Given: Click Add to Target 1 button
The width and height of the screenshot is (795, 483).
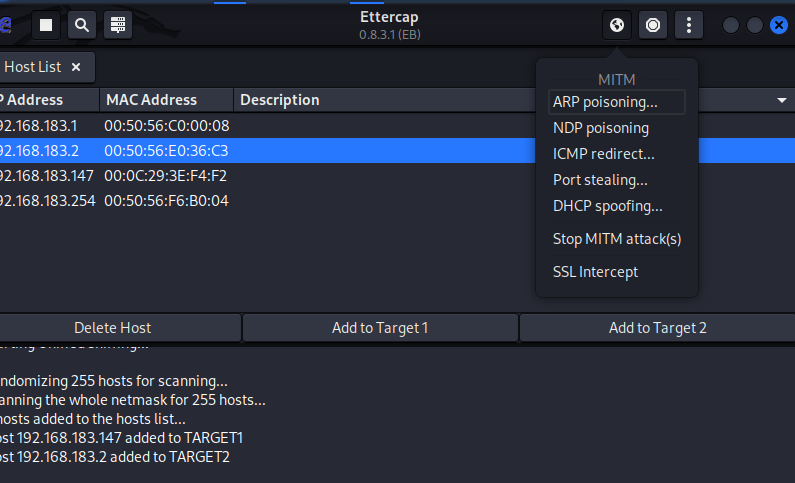Looking at the screenshot, I should (x=380, y=328).
